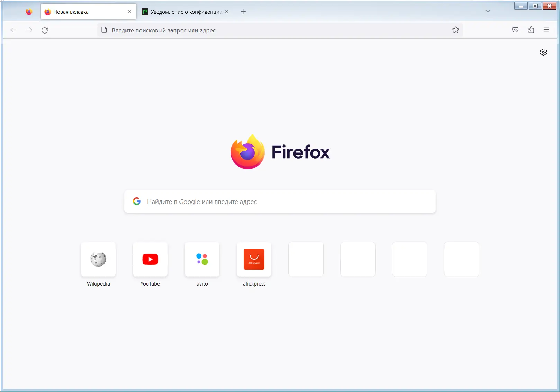This screenshot has width=560, height=392.
Task: Click the extensions puzzle icon
Action: [x=531, y=30]
